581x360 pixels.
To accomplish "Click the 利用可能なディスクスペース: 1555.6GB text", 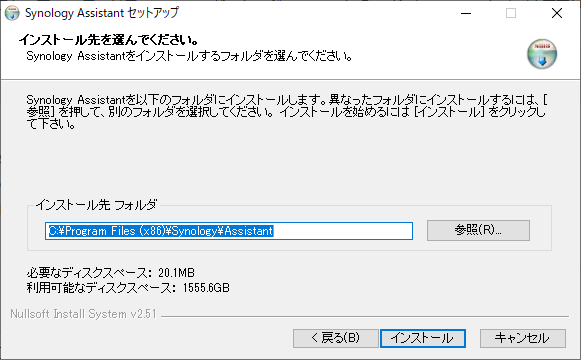I will (128, 288).
